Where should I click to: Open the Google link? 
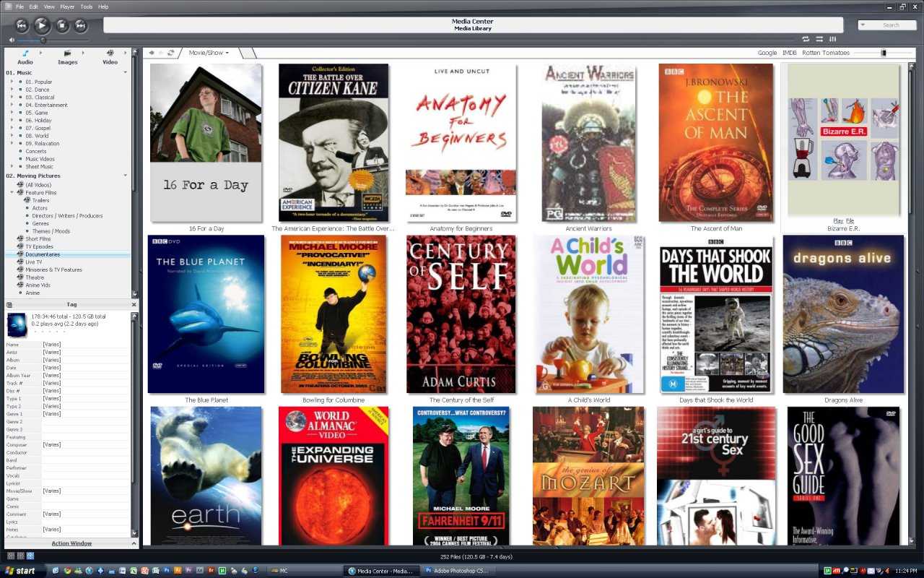tap(767, 53)
